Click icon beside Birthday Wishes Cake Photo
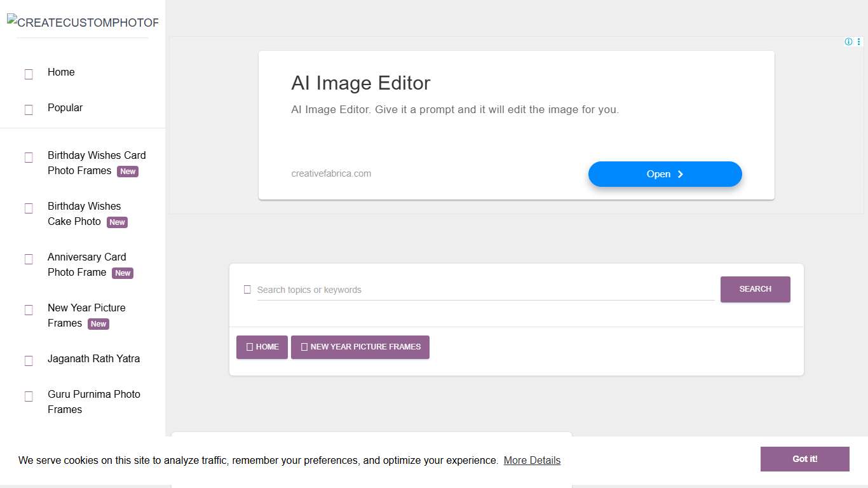Screen dimensions: 868x488 29,208
